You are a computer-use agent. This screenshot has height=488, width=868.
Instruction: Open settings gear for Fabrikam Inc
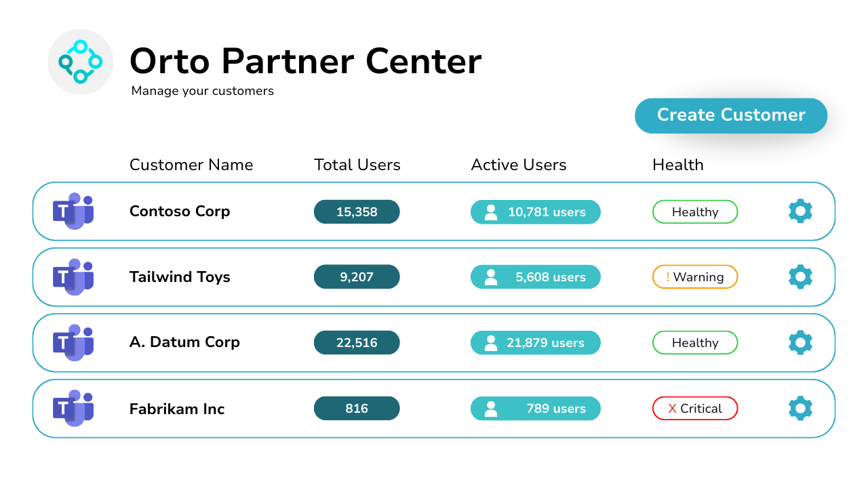point(800,408)
